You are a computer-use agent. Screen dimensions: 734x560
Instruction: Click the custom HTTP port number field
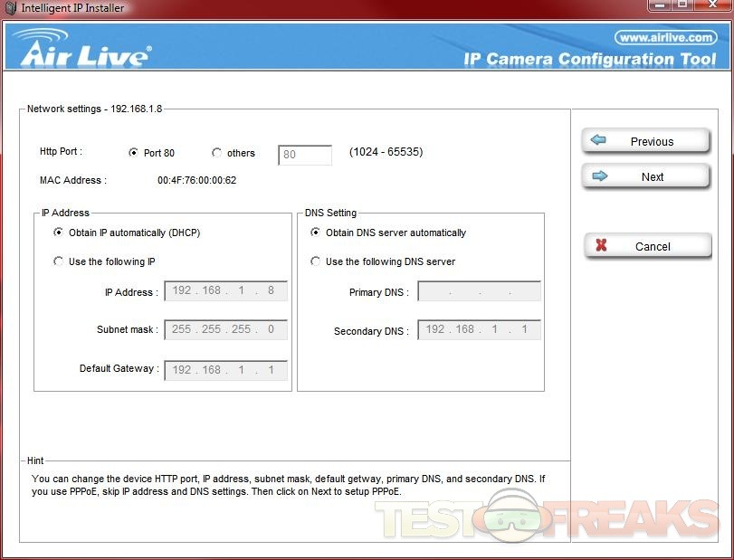tap(305, 155)
